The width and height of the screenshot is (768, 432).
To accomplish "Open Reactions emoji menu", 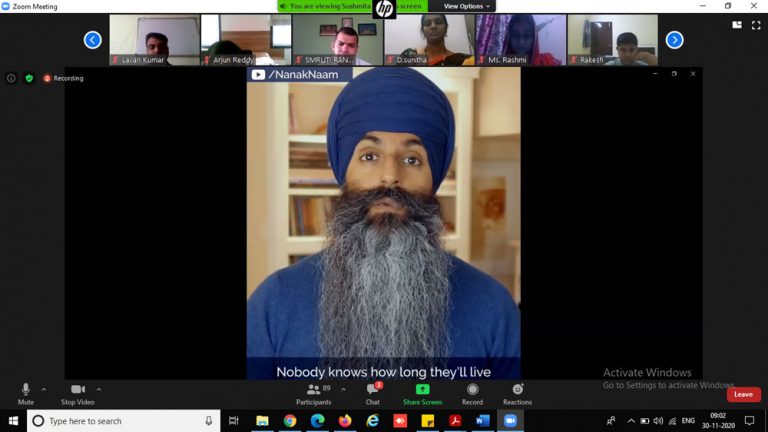I will pos(517,394).
